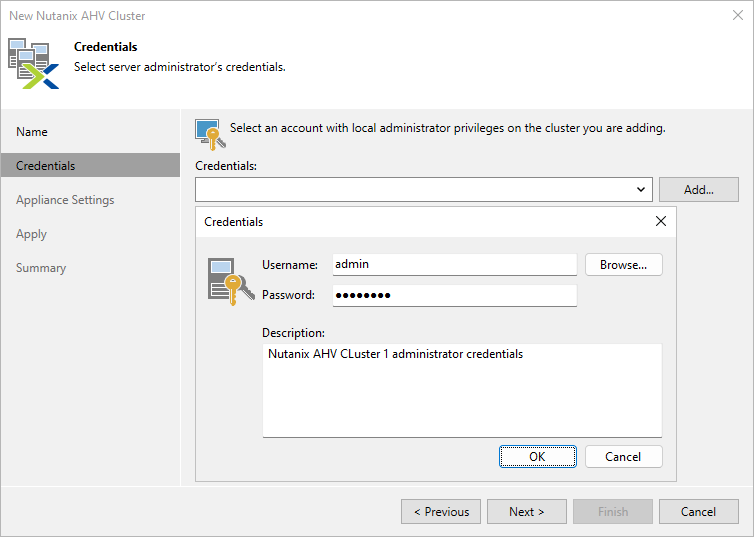
Task: Click the Add... credentials button
Action: coord(698,189)
